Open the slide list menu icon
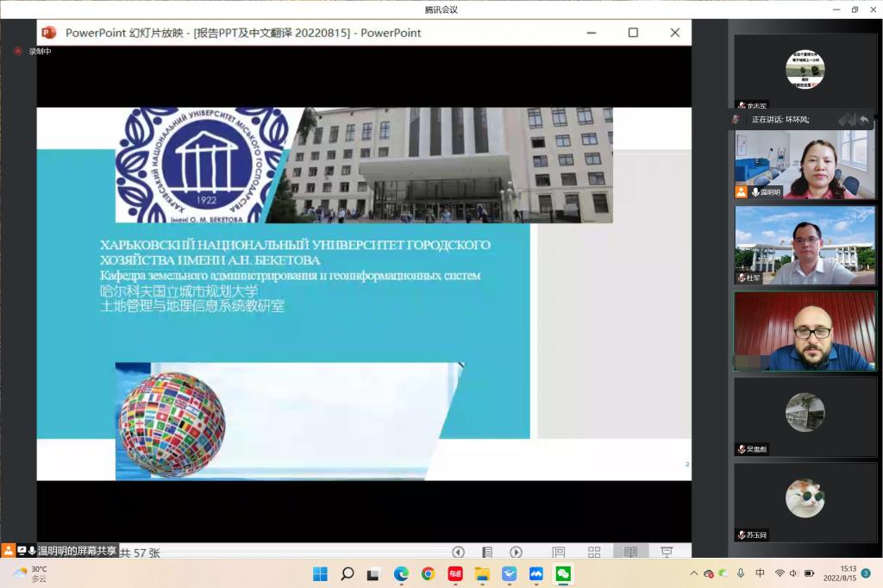Screen dimensions: 883x588 (487, 552)
